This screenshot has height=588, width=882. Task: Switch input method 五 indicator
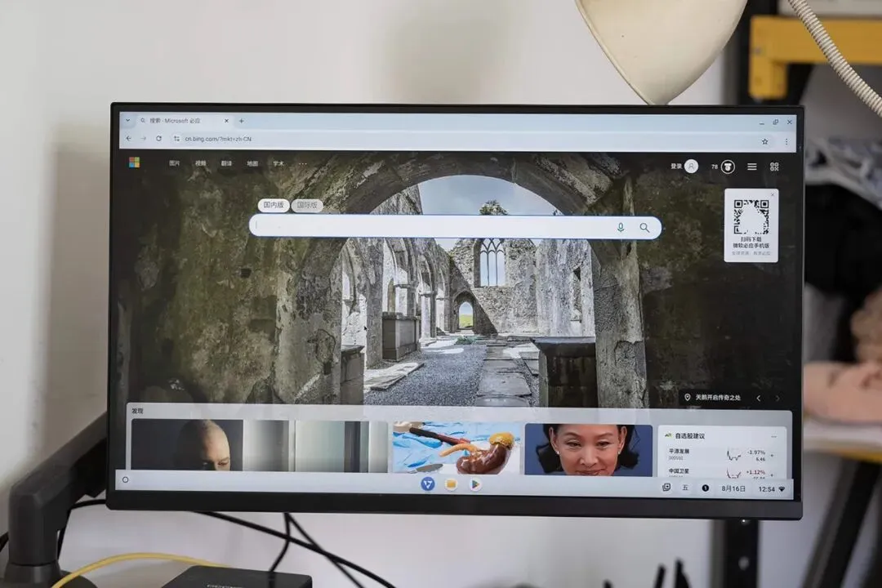coord(685,488)
